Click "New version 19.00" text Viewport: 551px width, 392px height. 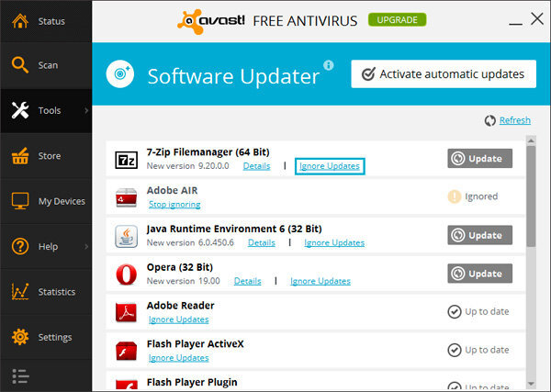184,281
